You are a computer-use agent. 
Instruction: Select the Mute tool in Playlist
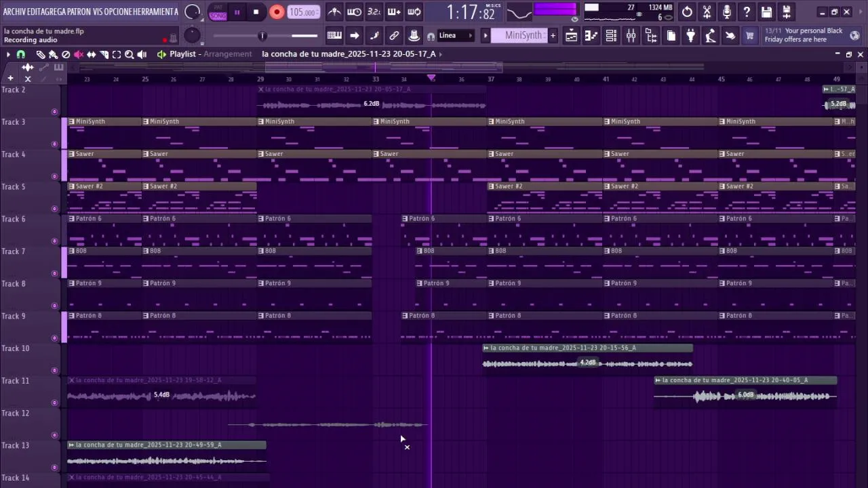(79, 54)
